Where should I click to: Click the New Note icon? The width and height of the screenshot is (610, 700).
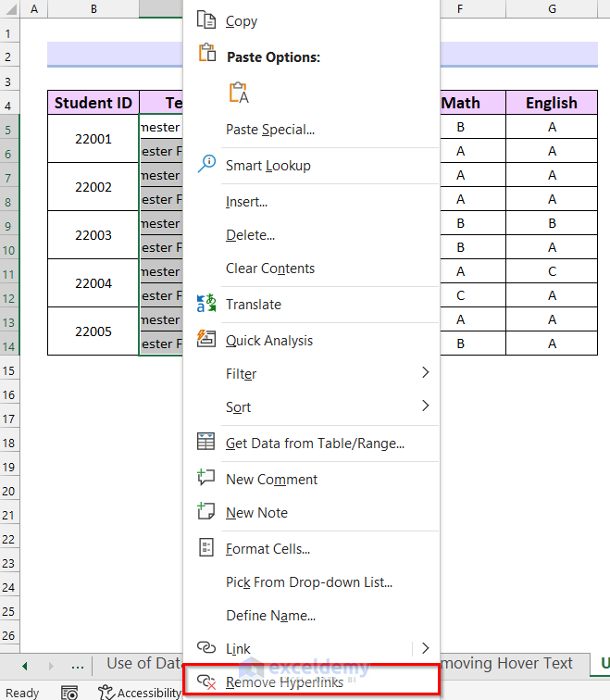point(206,512)
